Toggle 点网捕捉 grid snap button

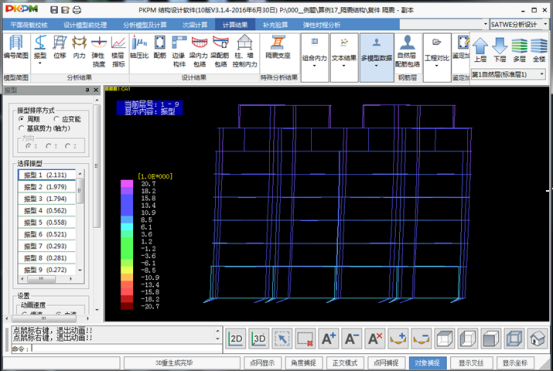(x=386, y=363)
